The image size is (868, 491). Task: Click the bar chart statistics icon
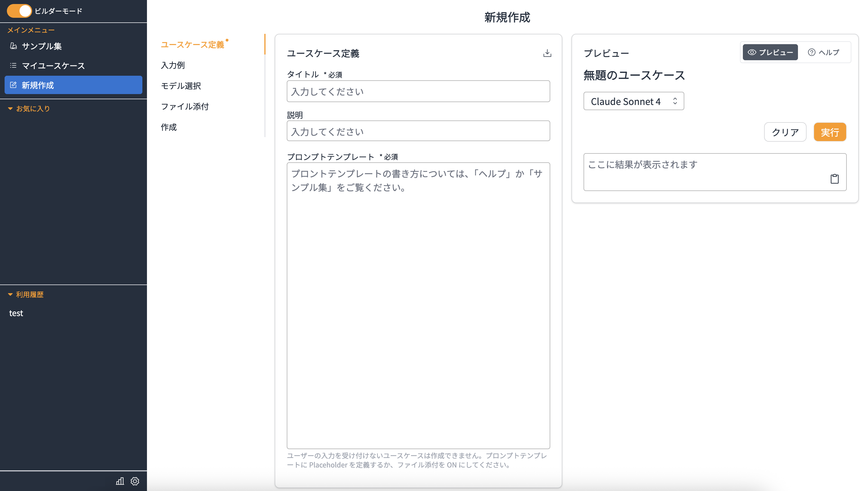[x=120, y=481]
